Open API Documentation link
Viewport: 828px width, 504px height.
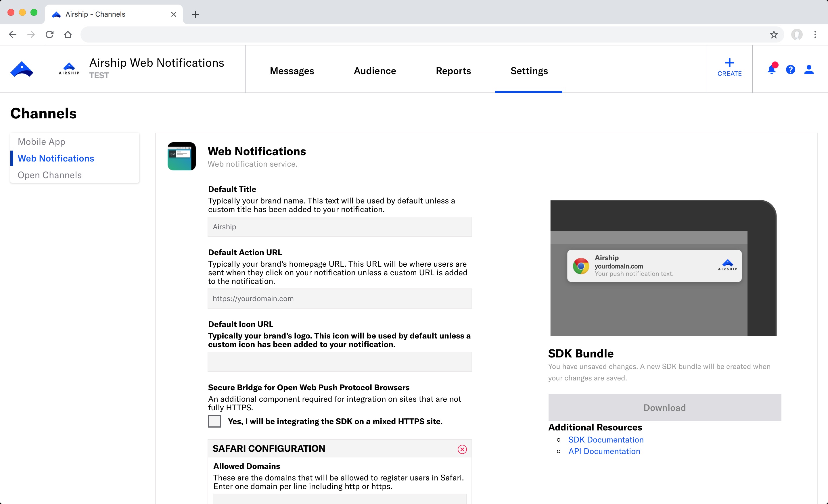point(604,451)
